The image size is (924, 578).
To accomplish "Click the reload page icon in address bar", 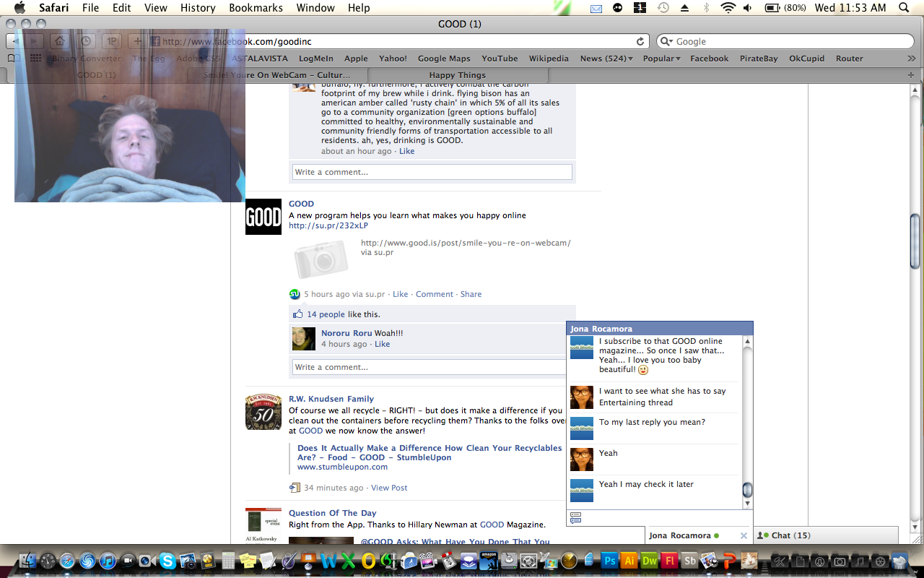I will [640, 42].
